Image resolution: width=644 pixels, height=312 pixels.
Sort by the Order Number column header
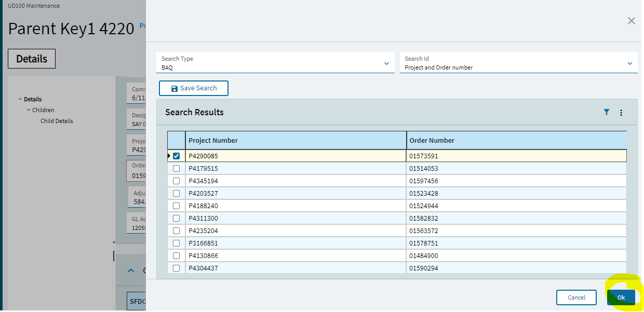point(517,140)
